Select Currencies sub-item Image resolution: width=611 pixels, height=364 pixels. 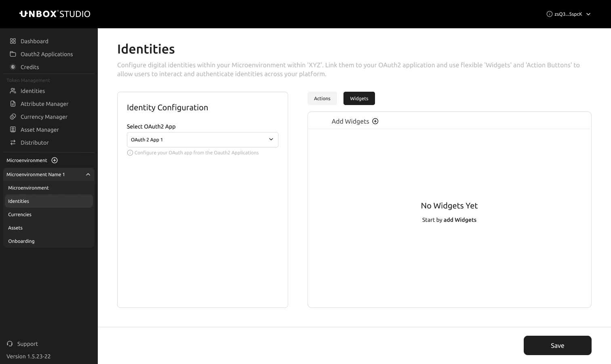click(49, 215)
